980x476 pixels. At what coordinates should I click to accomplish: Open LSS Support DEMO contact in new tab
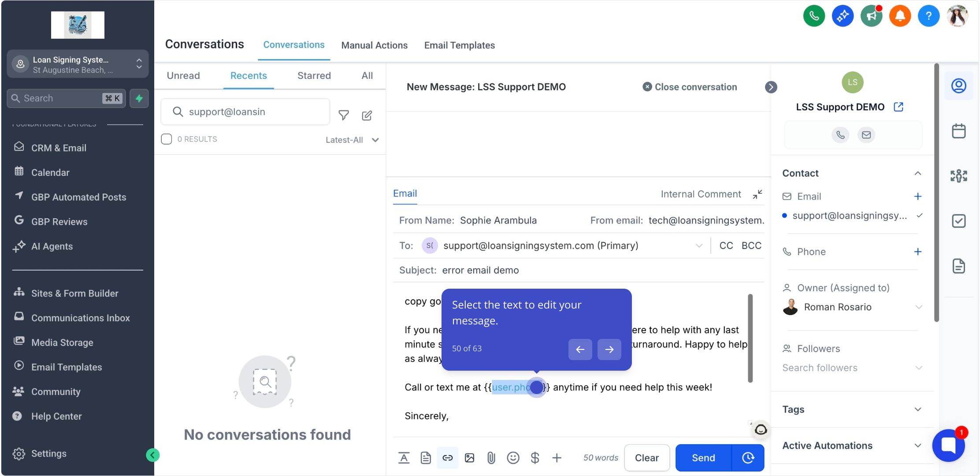click(x=898, y=107)
